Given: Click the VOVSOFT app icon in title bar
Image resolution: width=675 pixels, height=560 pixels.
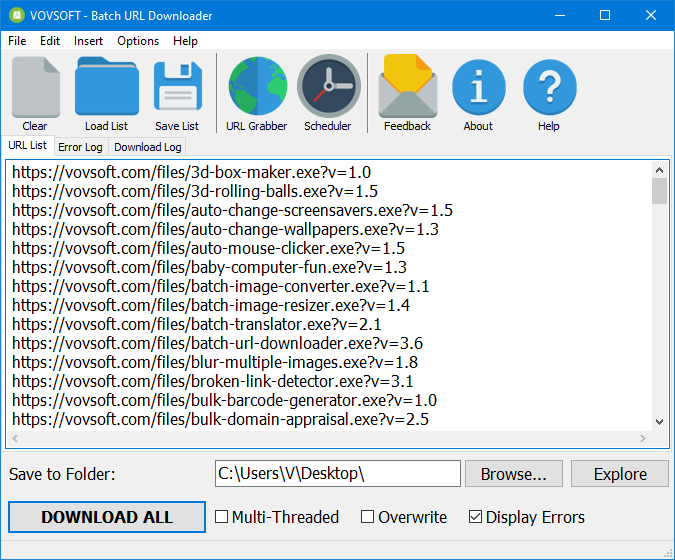Looking at the screenshot, I should tap(17, 15).
